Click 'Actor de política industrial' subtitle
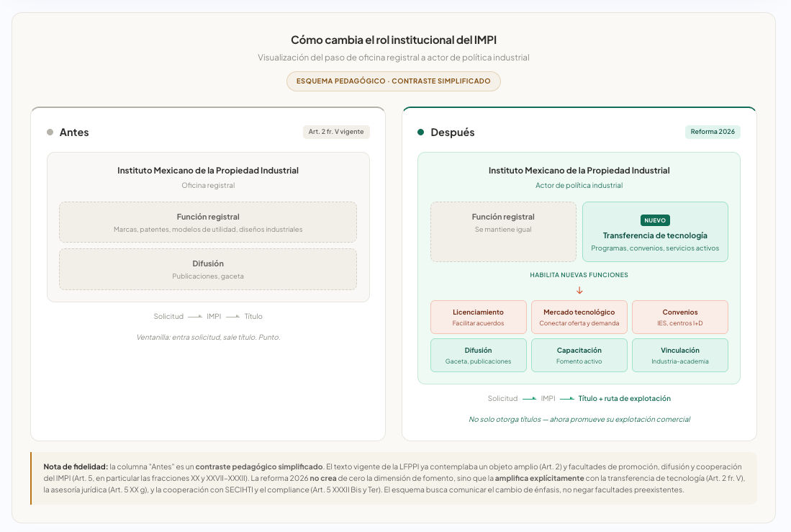The image size is (791, 532). (579, 185)
